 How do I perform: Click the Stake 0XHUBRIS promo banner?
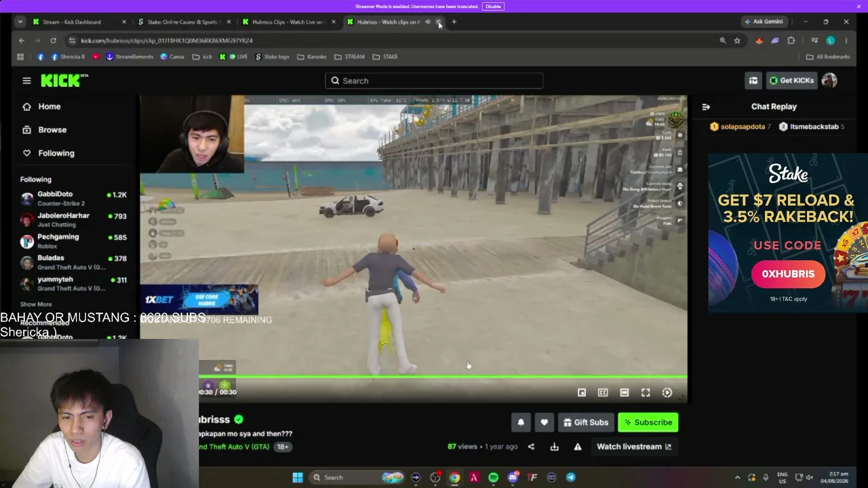pos(788,233)
